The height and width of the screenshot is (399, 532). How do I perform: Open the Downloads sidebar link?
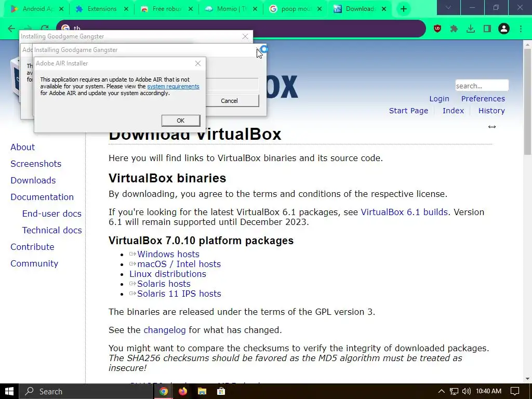33,180
